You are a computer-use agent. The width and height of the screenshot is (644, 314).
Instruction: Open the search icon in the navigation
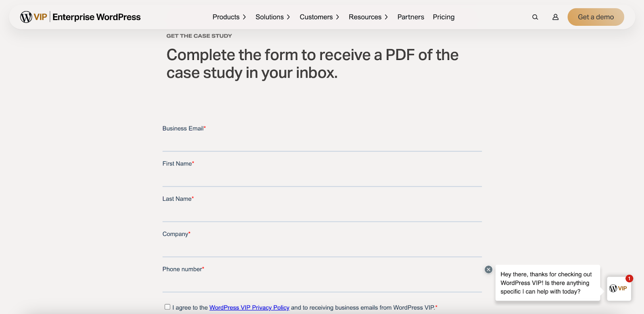[x=535, y=17]
